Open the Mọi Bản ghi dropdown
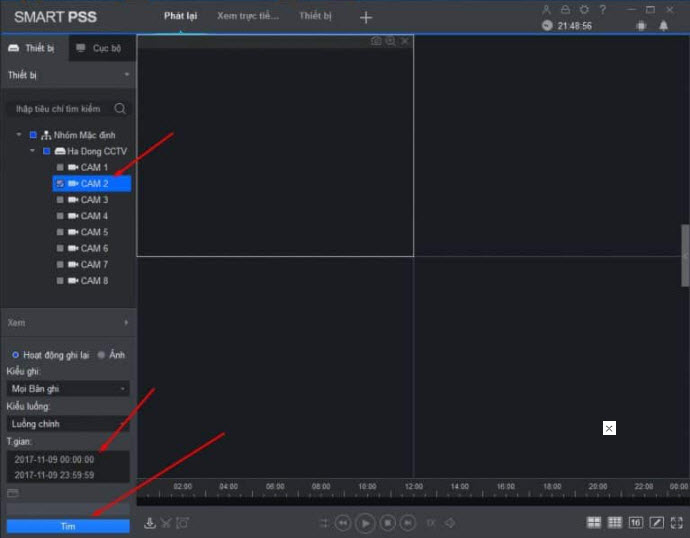This screenshot has height=538, width=690. click(x=68, y=388)
